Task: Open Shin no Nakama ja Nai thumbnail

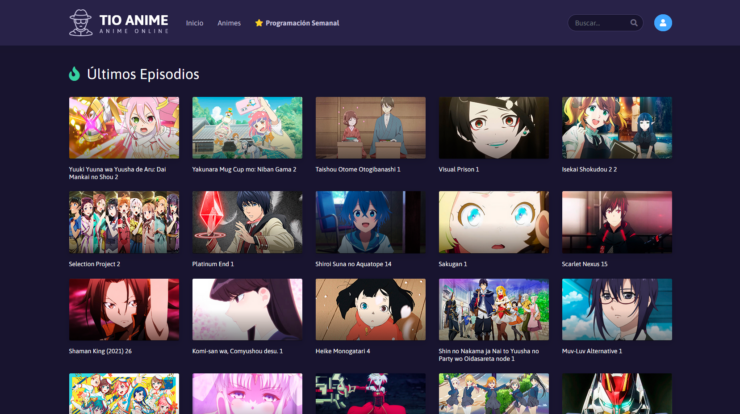Action: click(x=494, y=309)
